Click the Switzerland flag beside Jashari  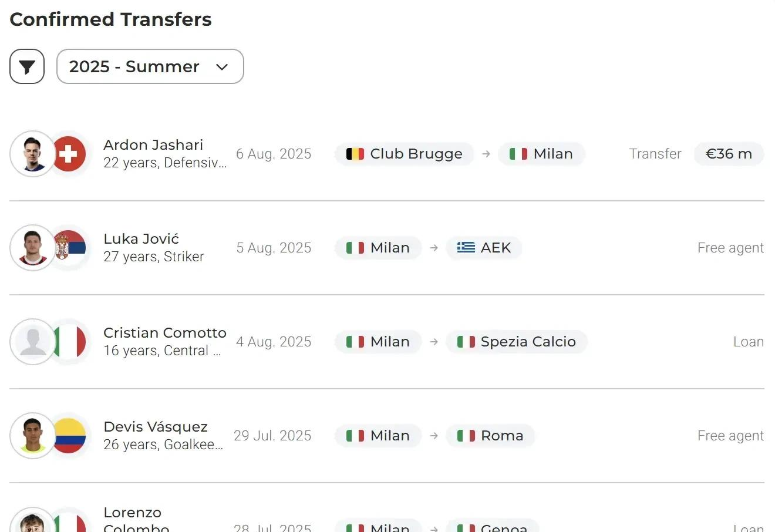click(69, 154)
